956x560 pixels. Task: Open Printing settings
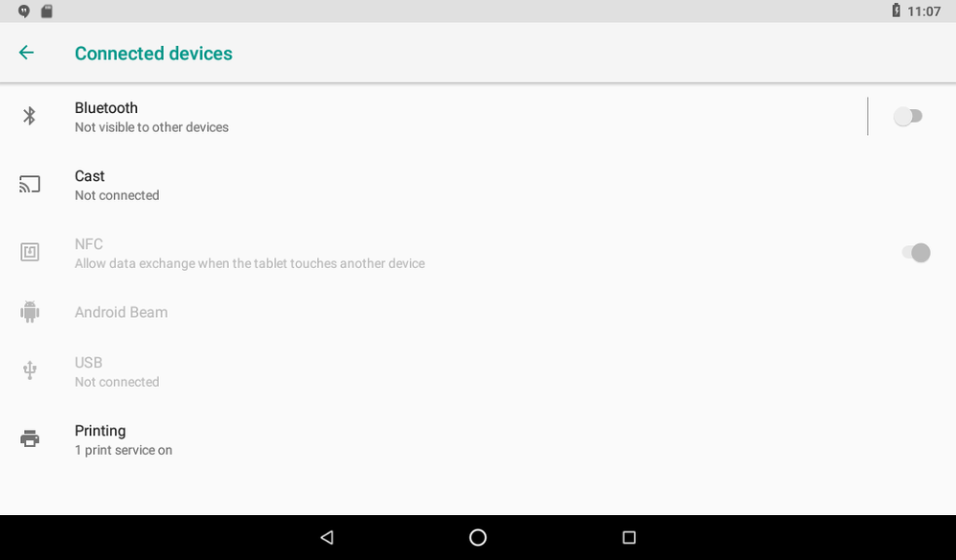tap(478, 439)
